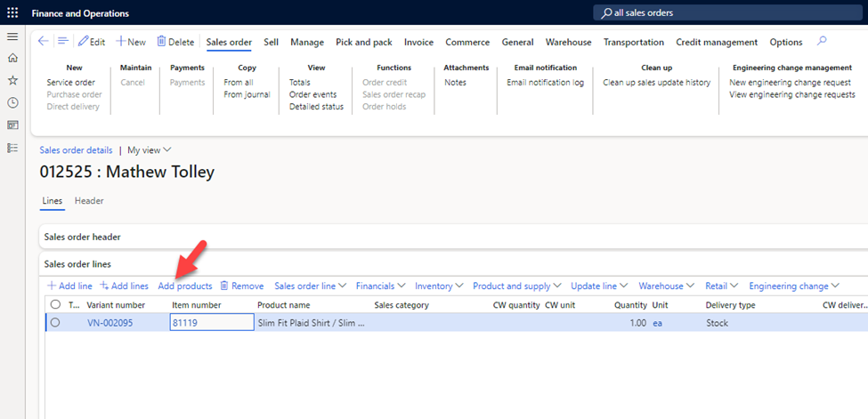Screen dimensions: 868x419
Task: Select the Sales order ribbon tab
Action: click(229, 42)
